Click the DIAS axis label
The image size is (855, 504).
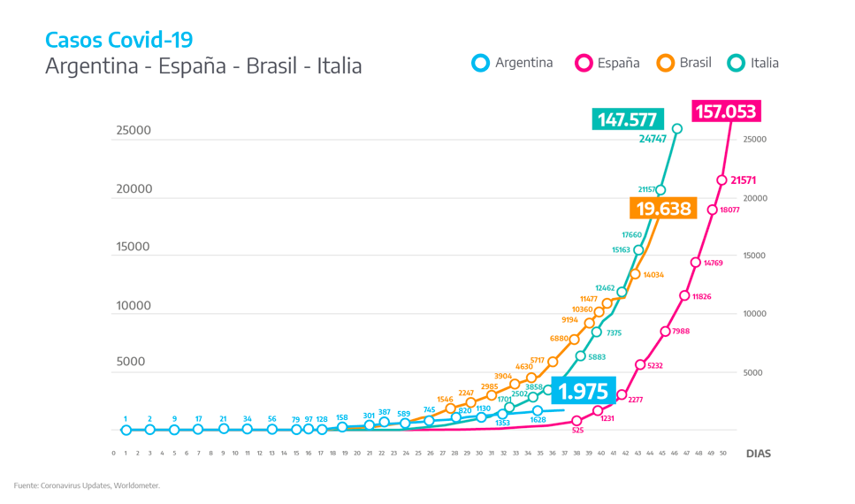758,454
